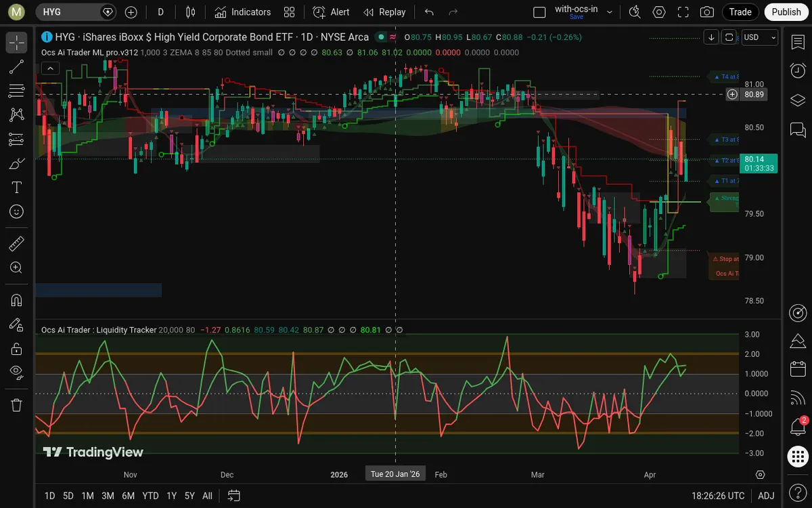The height and width of the screenshot is (508, 812).
Task: Click the Trade button
Action: pyautogui.click(x=740, y=12)
